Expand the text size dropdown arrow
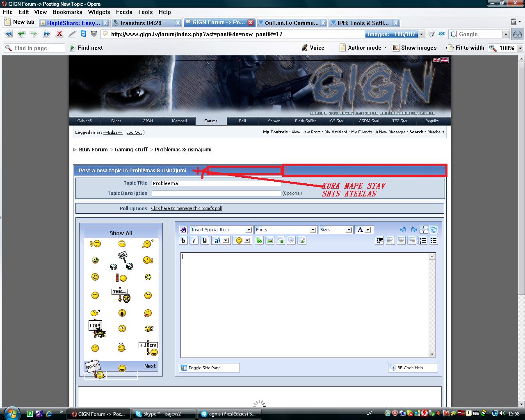This screenshot has width=525, height=420. coord(226,241)
